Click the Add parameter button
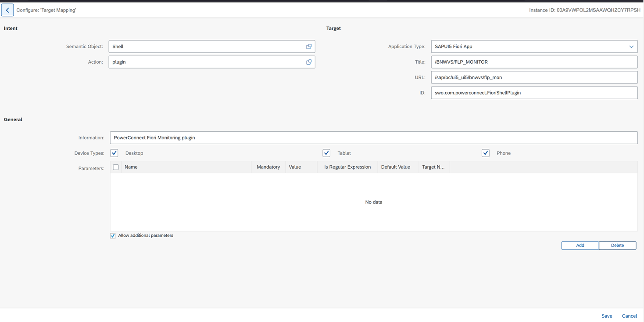Image resolution: width=644 pixels, height=322 pixels. pos(580,246)
